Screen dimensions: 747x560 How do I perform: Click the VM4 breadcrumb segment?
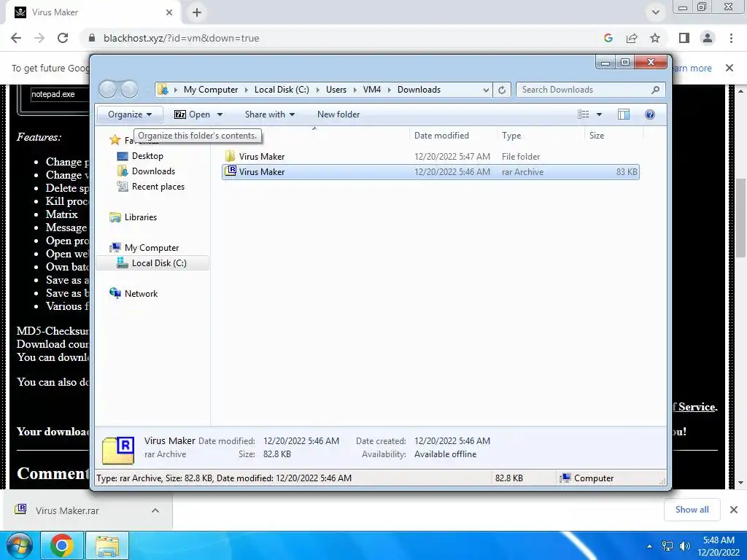click(371, 90)
